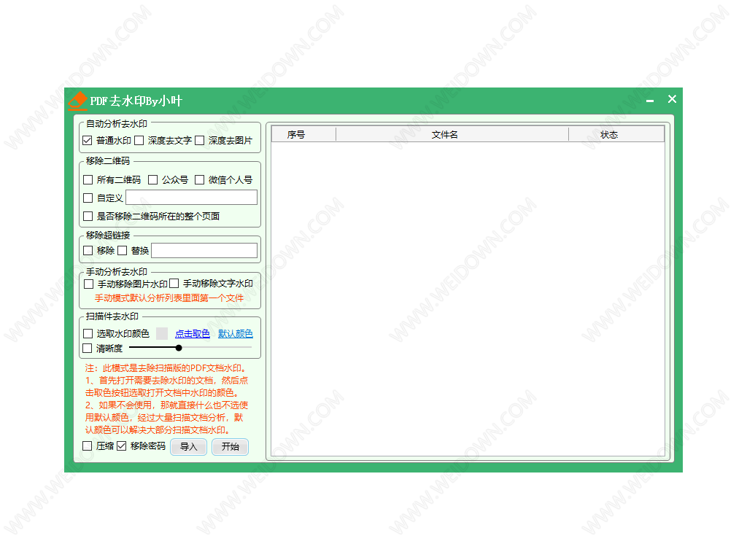Check 所有二维码 checkbox

88,180
